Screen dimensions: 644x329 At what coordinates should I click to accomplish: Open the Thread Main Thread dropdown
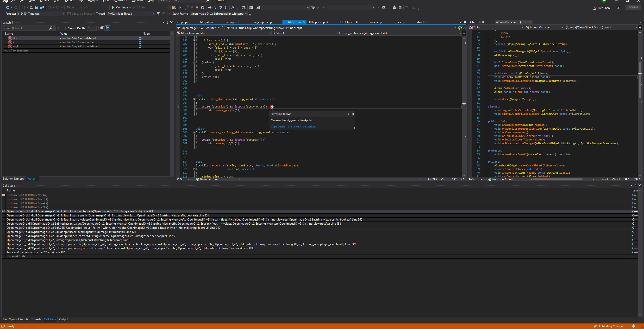(x=153, y=14)
